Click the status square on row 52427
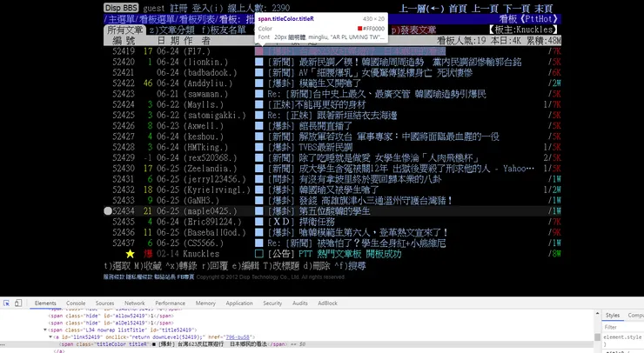 (259, 137)
